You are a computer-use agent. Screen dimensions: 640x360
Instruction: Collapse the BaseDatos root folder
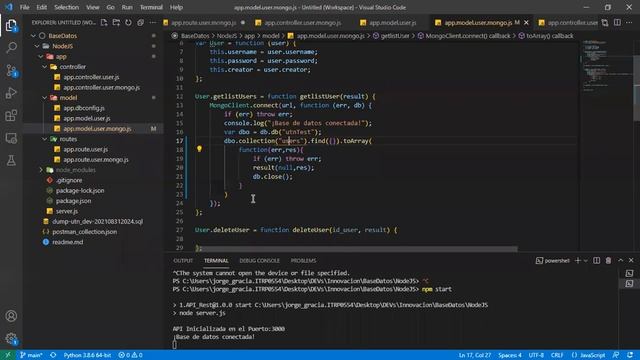tap(33, 36)
